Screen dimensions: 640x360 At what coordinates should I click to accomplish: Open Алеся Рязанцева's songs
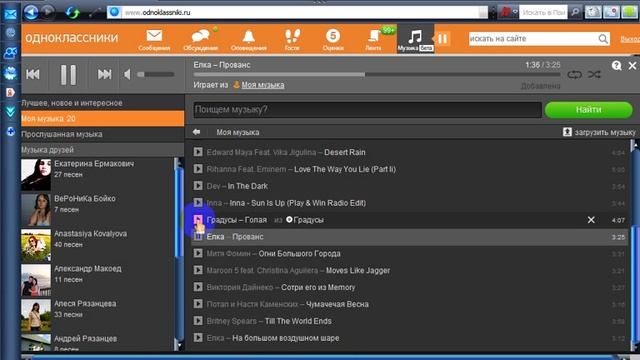coord(85,304)
